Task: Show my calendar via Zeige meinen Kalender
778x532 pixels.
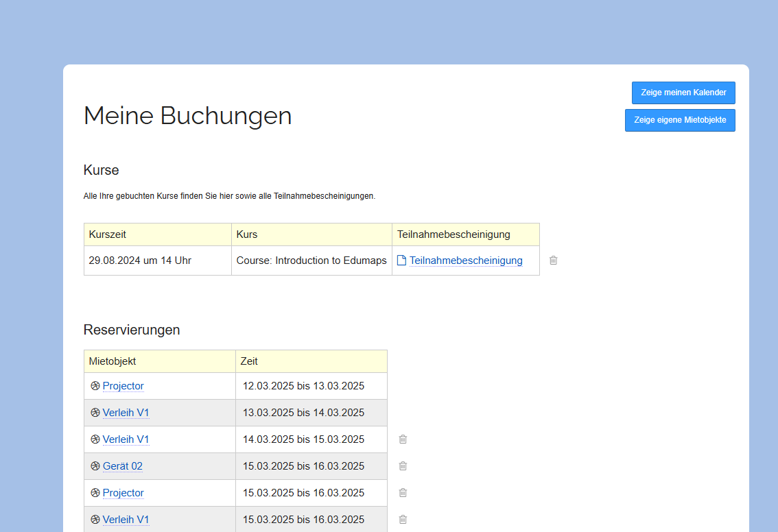Action: pos(683,93)
